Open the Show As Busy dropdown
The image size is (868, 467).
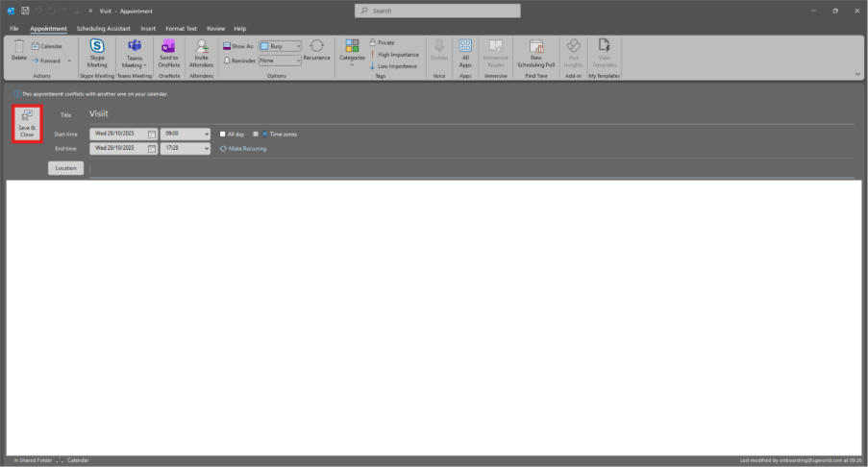tap(280, 46)
